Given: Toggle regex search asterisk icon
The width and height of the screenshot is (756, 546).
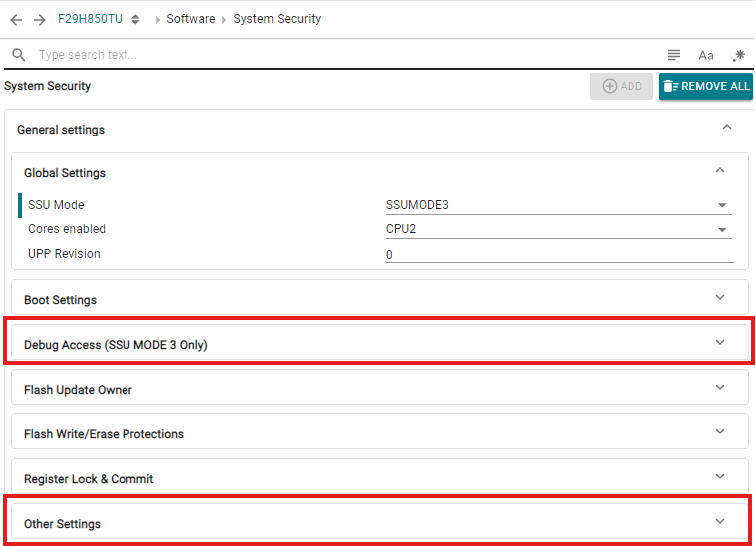Looking at the screenshot, I should coord(738,55).
